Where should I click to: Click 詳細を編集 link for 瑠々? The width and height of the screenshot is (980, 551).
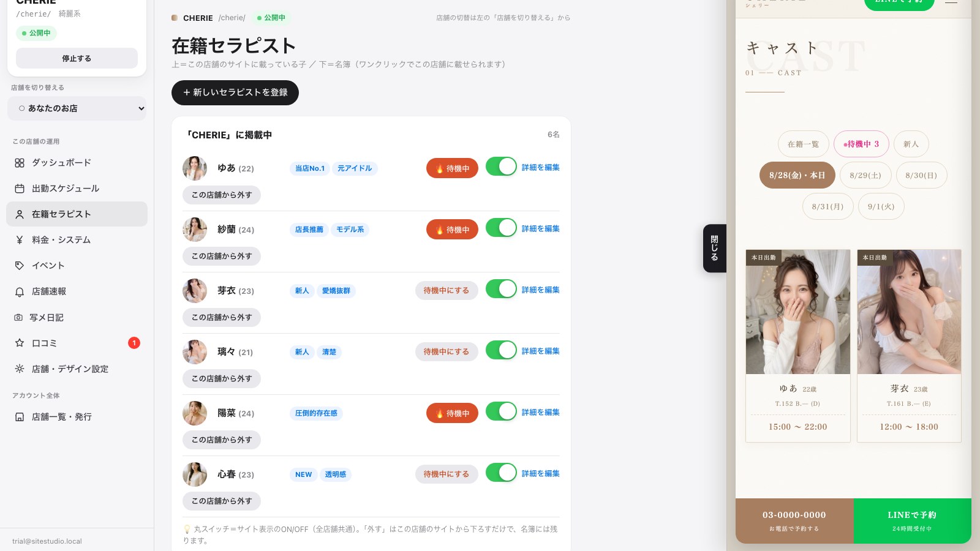click(541, 351)
